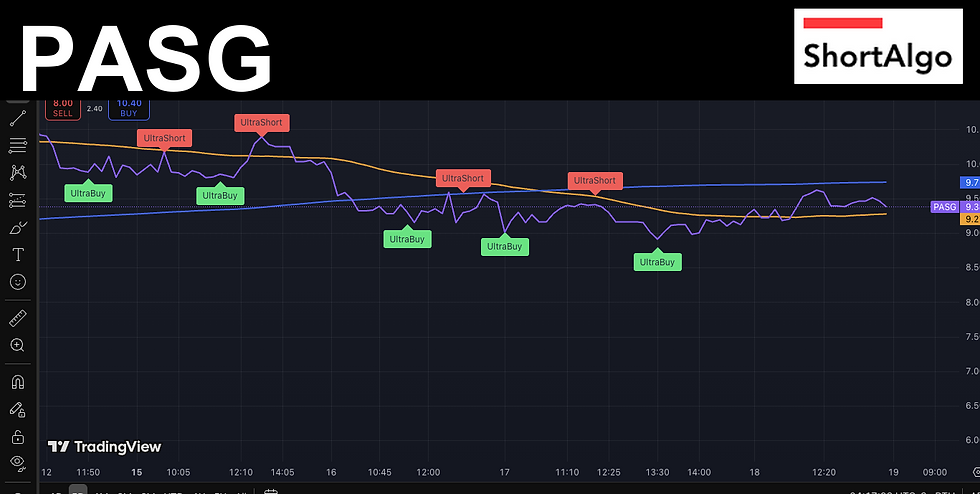980x494 pixels.
Task: Click the 17 date axis label
Action: pyautogui.click(x=505, y=472)
